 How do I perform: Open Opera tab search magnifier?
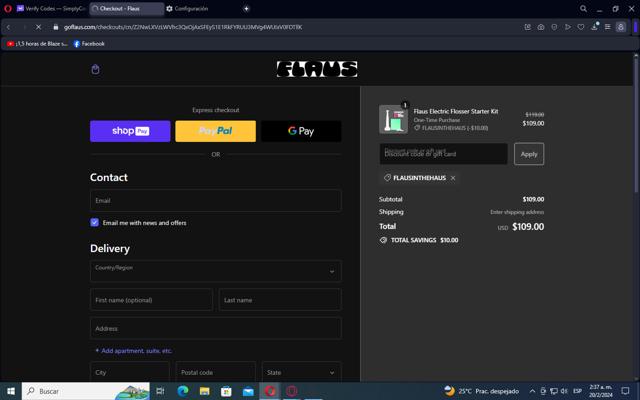pyautogui.click(x=583, y=8)
